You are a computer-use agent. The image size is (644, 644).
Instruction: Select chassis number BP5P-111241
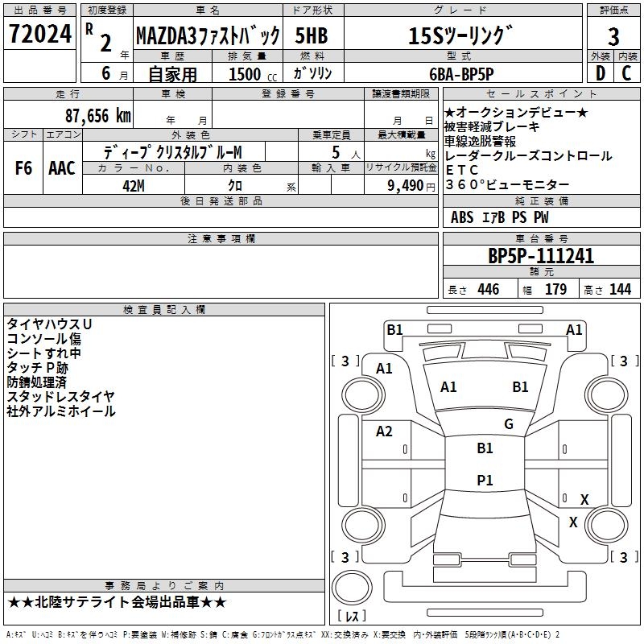(x=541, y=256)
